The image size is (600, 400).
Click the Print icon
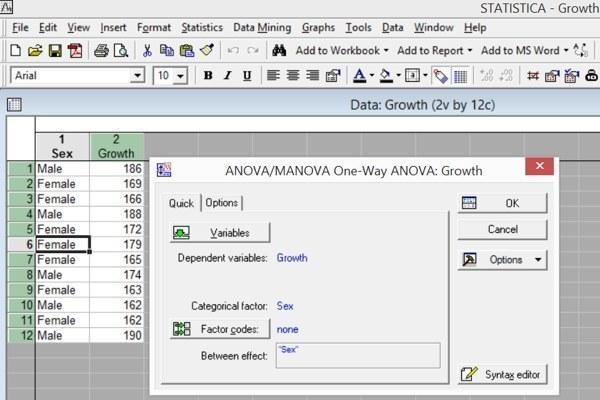[101, 51]
